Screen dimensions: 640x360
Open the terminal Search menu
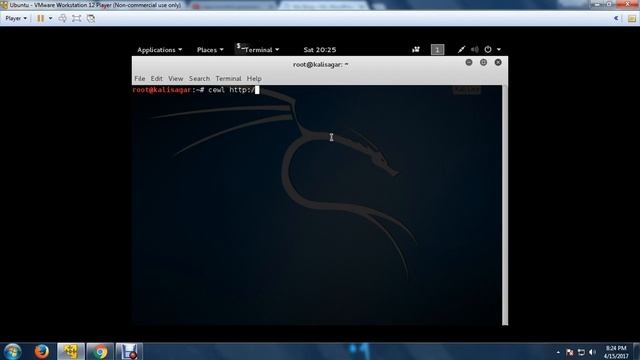[x=199, y=78]
